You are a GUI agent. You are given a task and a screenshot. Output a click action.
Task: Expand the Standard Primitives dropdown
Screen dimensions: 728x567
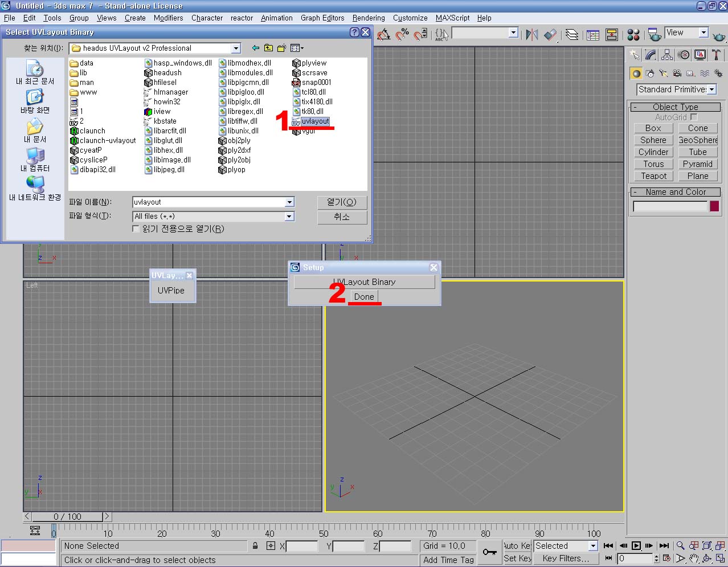click(x=711, y=89)
